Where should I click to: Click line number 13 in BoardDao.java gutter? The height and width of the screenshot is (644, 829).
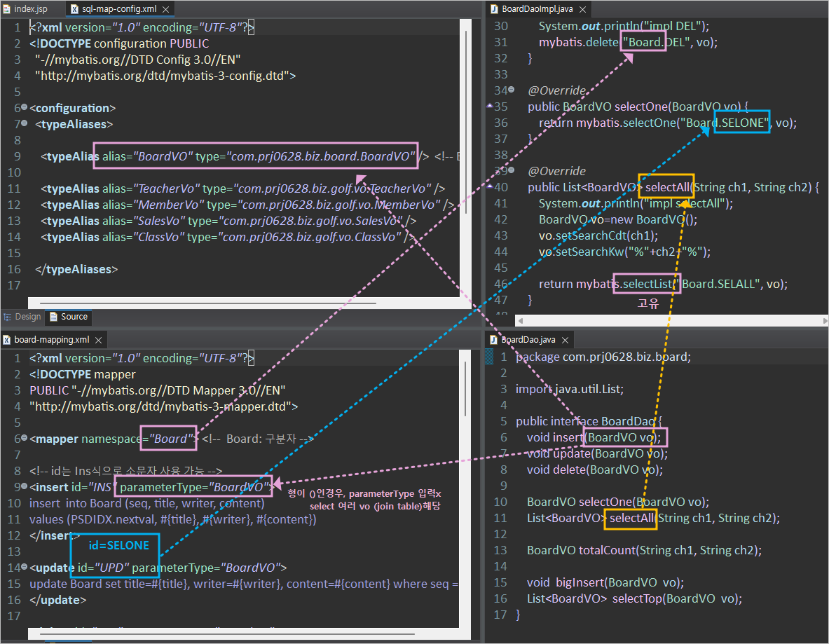500,550
